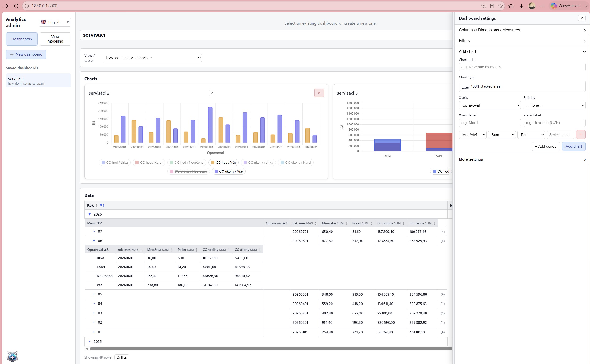Sort the nested CC úkony SUM column
The height and width of the screenshot is (364, 590).
point(260,250)
